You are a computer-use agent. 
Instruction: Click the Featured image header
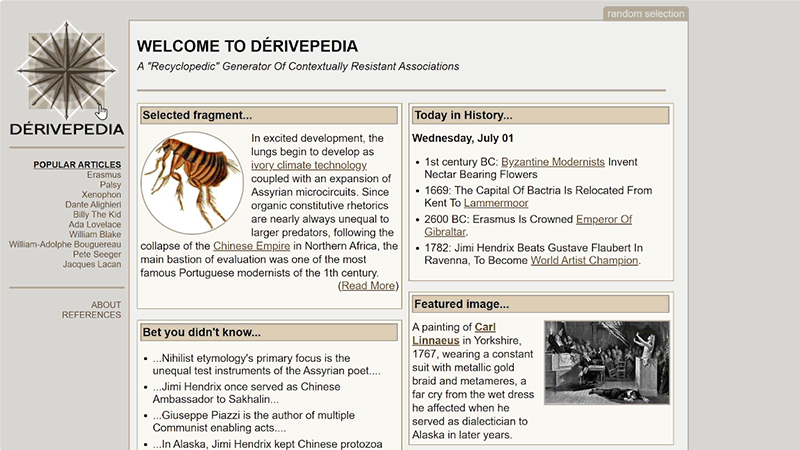coord(540,304)
